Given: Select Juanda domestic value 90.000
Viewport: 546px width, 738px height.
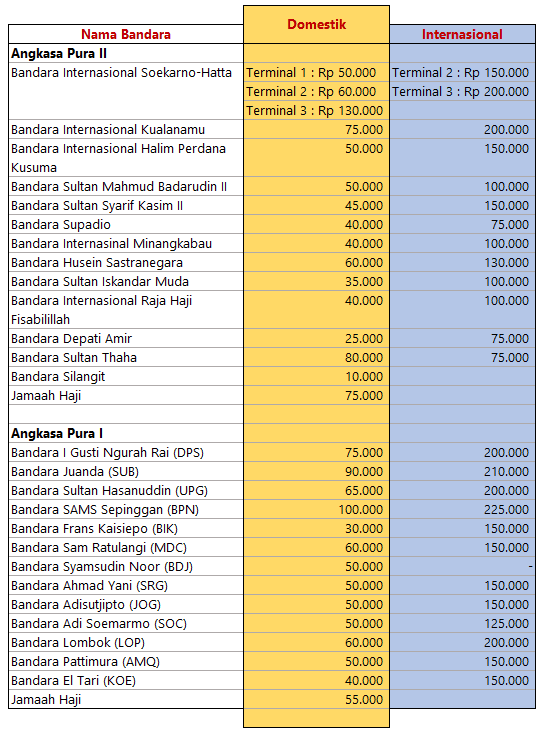Looking at the screenshot, I should coord(364,472).
